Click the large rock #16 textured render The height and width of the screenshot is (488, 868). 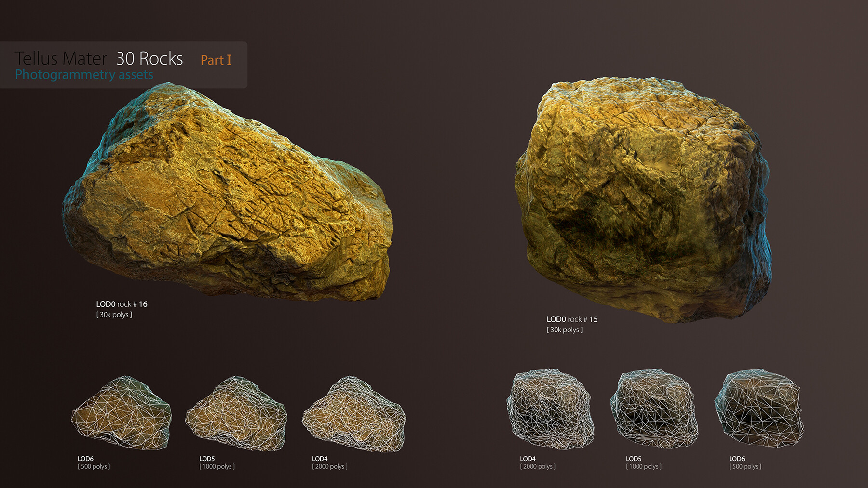[x=227, y=193]
